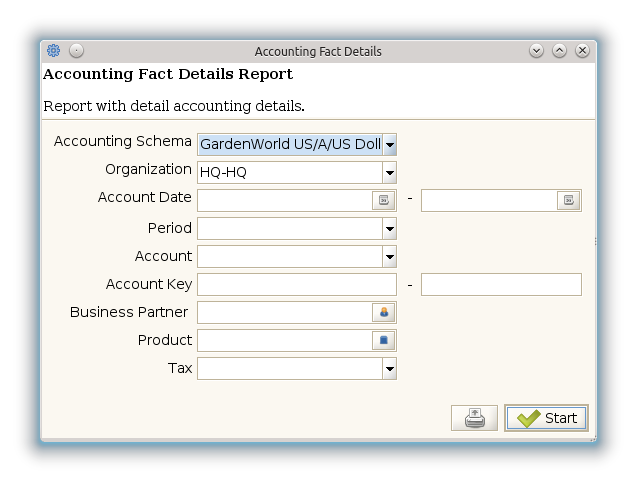Click the pin button in title bar

76,51
